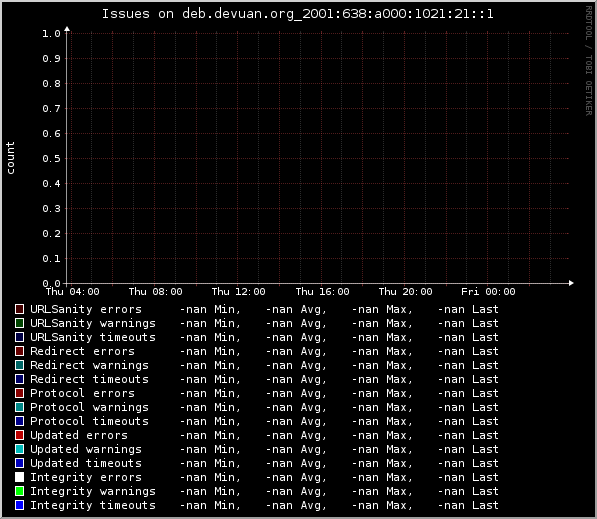597x519 pixels.
Task: Click the Updated timeouts legend label
Action: pyautogui.click(x=86, y=463)
